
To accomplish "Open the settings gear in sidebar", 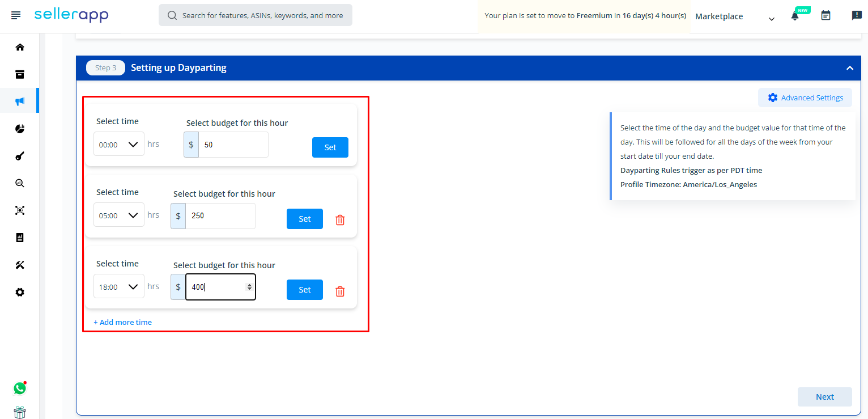I will (20, 292).
